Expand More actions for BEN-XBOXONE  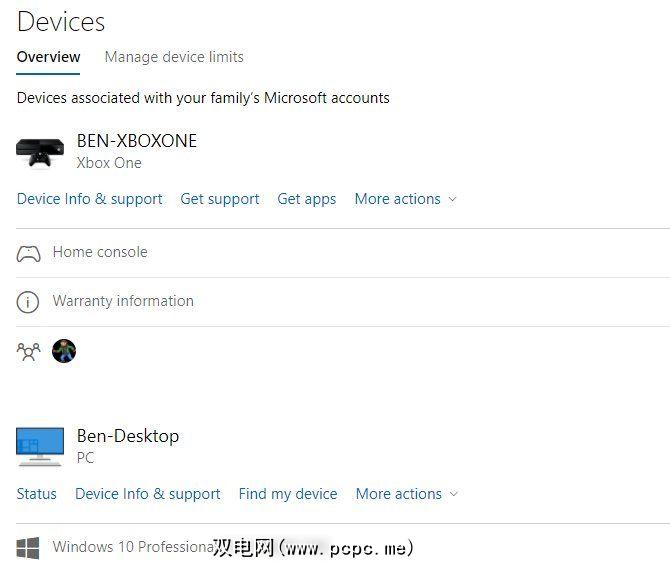pos(405,199)
